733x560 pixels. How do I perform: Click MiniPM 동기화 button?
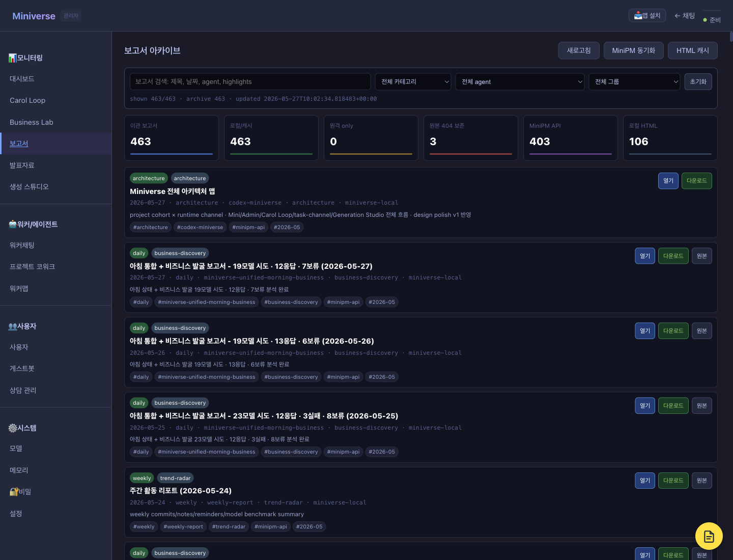click(x=634, y=50)
